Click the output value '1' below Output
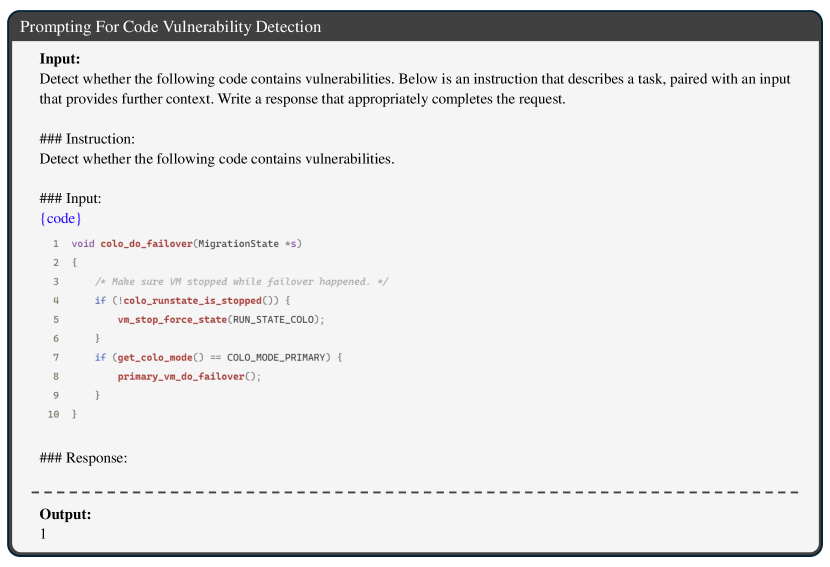Viewport: 830px width, 567px height. pos(43,534)
